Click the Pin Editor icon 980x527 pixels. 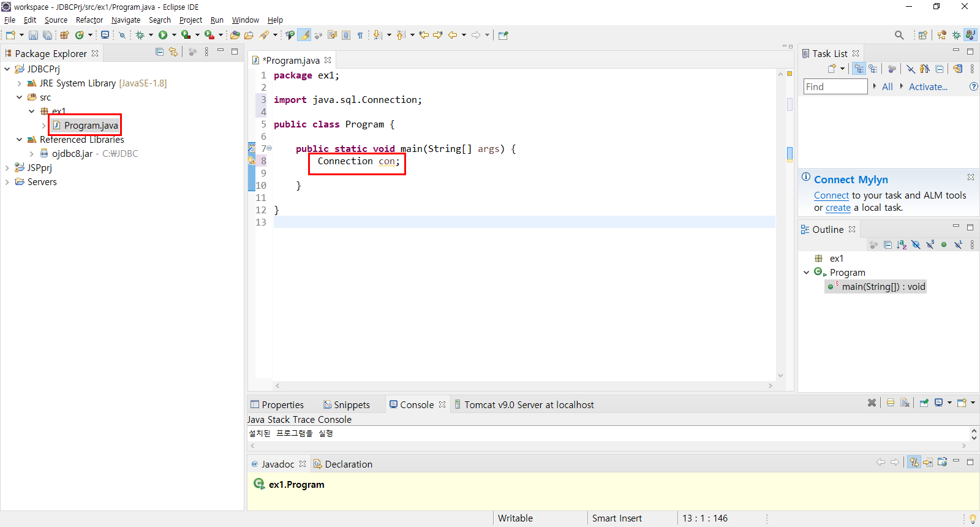point(503,35)
